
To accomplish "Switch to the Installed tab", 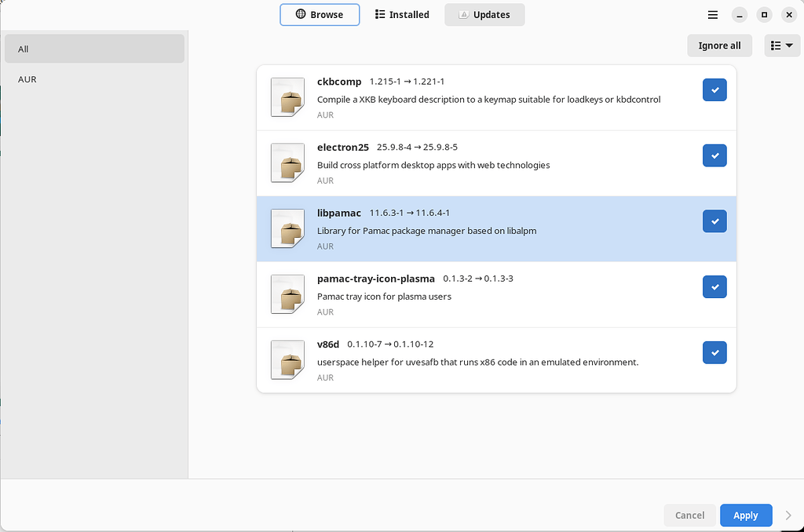I will click(402, 15).
